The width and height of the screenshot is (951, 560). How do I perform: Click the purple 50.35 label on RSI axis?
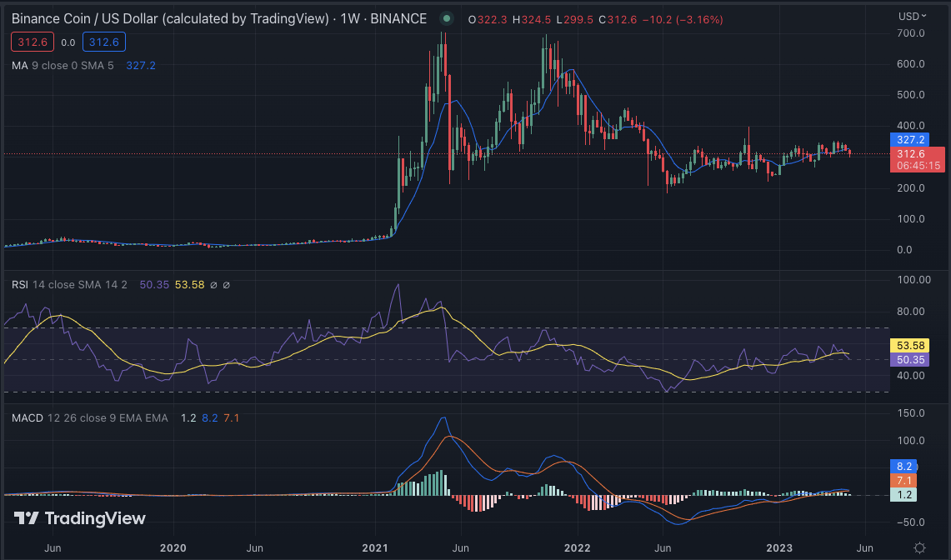pyautogui.click(x=909, y=360)
